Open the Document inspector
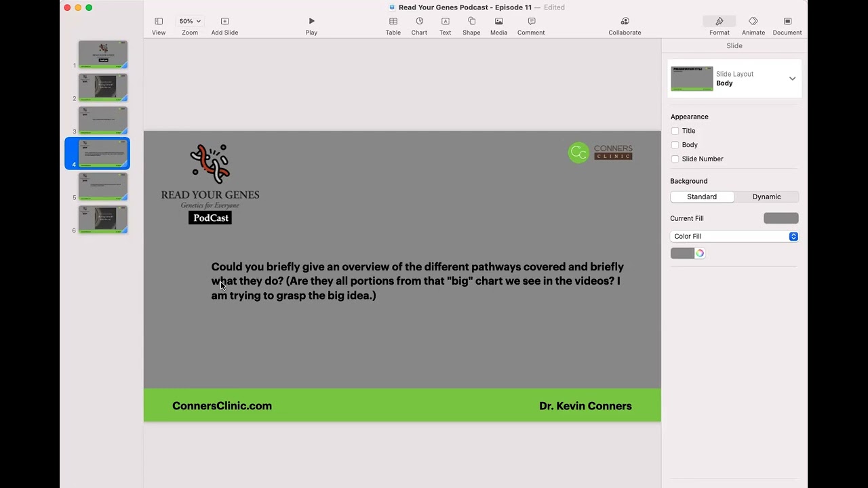This screenshot has height=488, width=868. click(787, 26)
